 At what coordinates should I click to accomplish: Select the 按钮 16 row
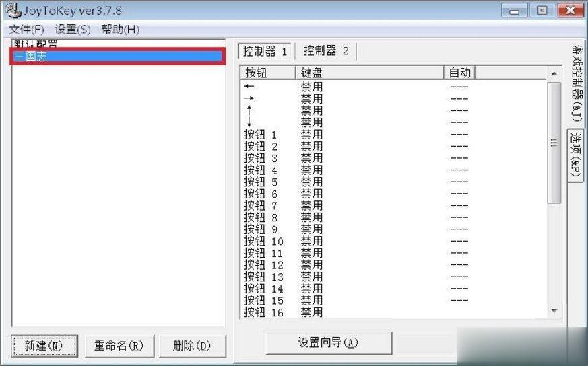[x=393, y=312]
